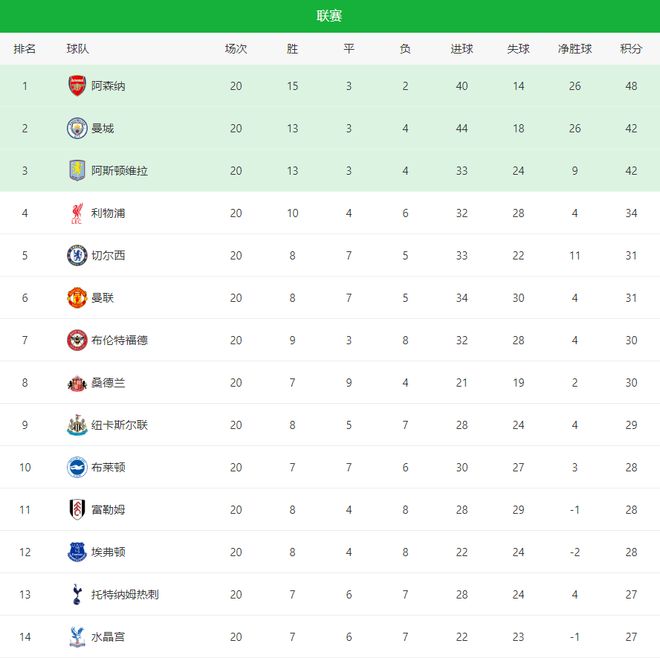Click the Manchester City club crest
This screenshot has width=660, height=658.
tap(77, 128)
